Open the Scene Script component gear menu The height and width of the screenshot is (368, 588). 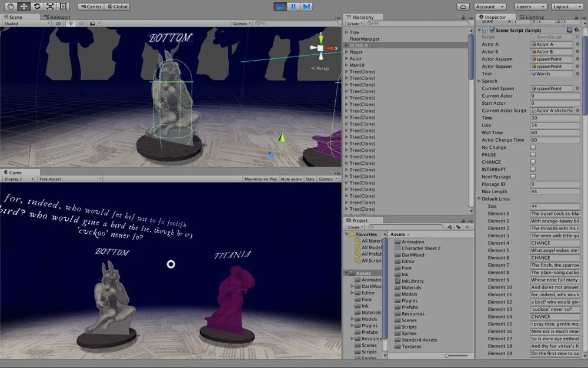pos(577,29)
